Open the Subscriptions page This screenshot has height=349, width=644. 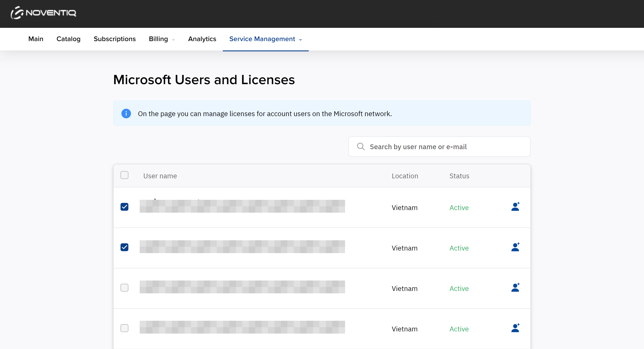tap(114, 39)
